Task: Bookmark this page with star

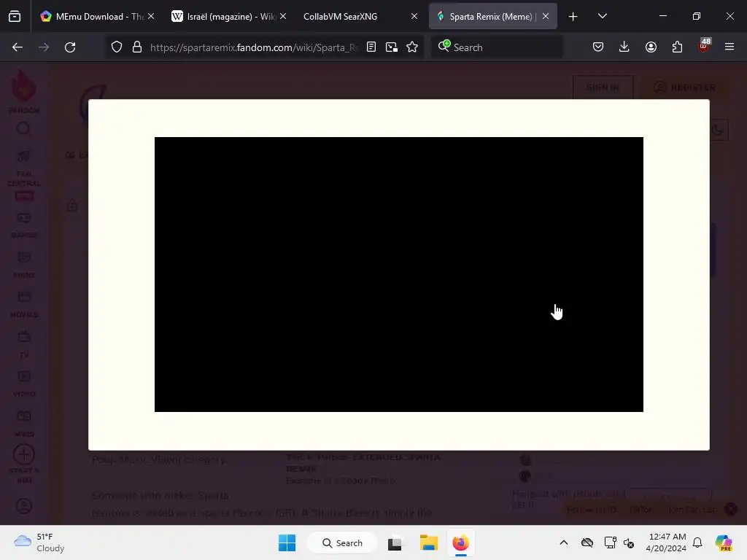Action: point(412,47)
